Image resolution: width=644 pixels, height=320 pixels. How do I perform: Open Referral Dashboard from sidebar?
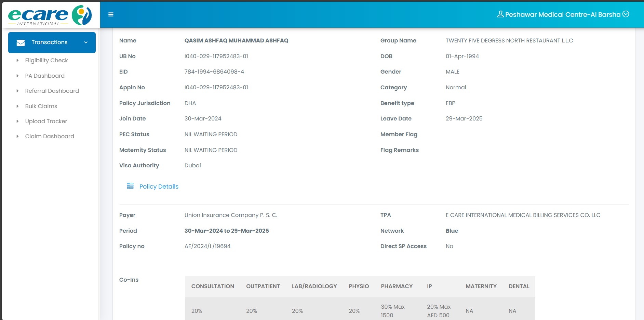pos(52,91)
